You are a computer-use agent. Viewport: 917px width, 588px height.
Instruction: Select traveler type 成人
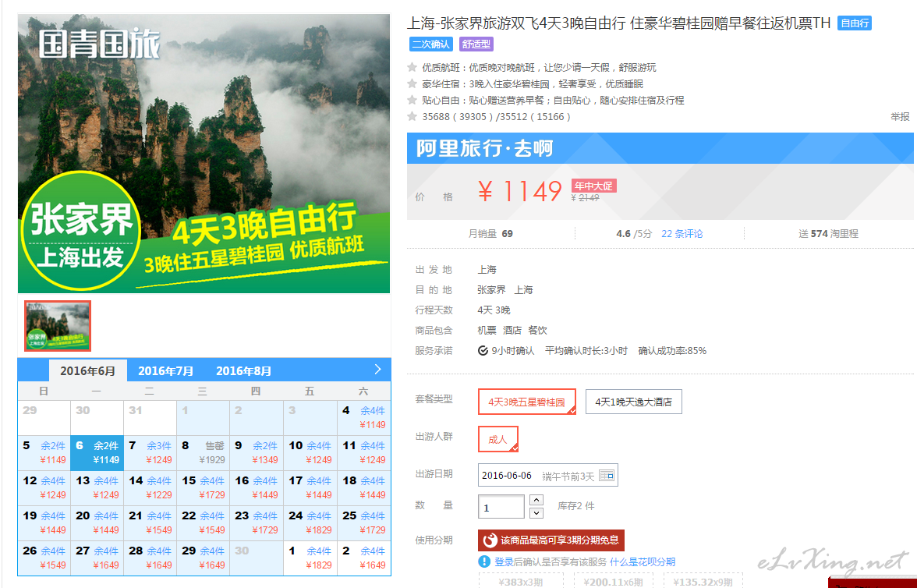pos(497,439)
